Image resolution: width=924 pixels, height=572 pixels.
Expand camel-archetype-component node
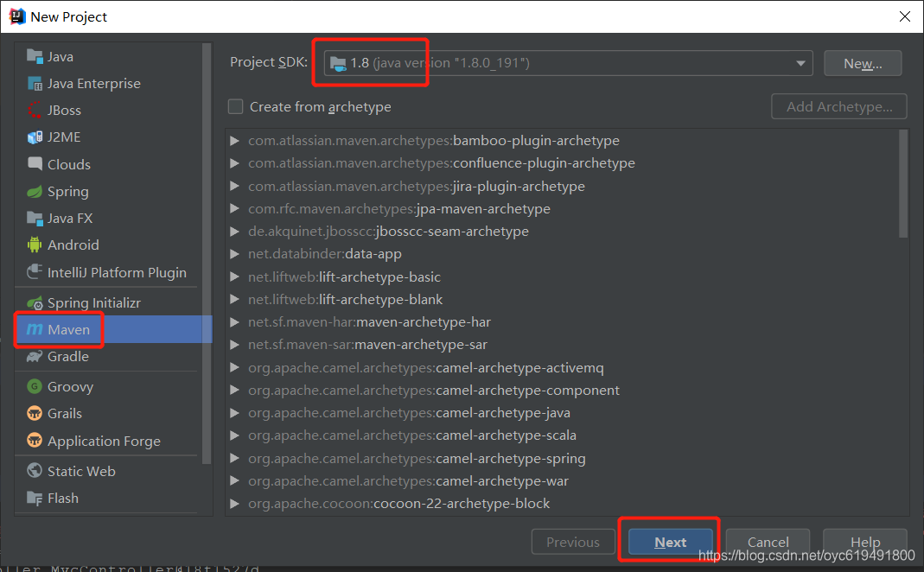point(234,390)
